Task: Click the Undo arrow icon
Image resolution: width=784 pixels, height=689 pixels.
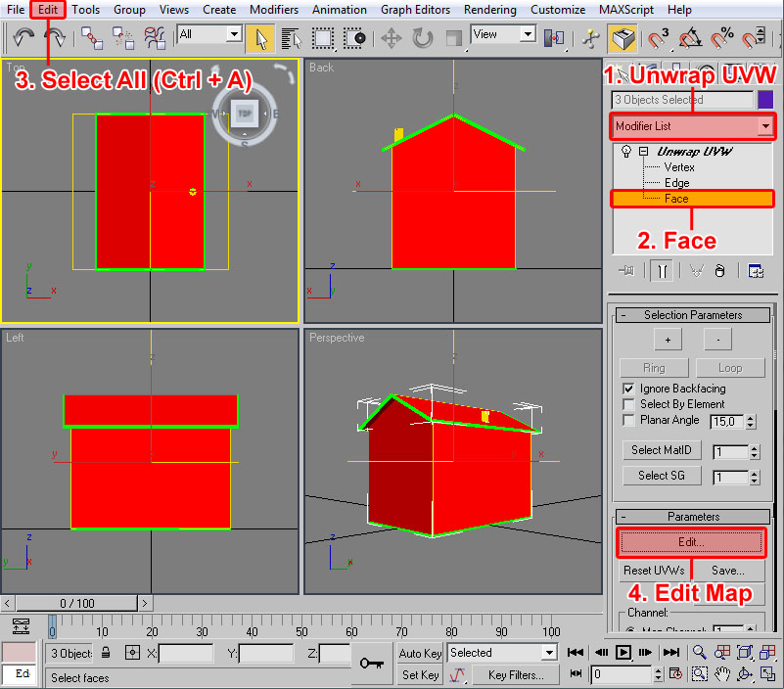Action: tap(23, 37)
